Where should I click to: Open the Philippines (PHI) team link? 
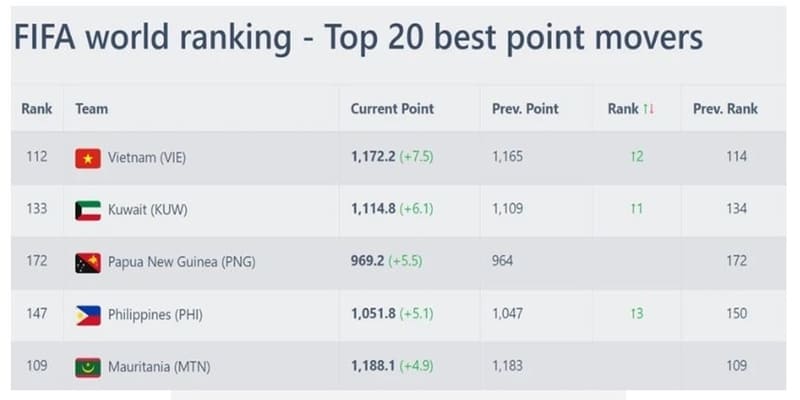tap(155, 314)
